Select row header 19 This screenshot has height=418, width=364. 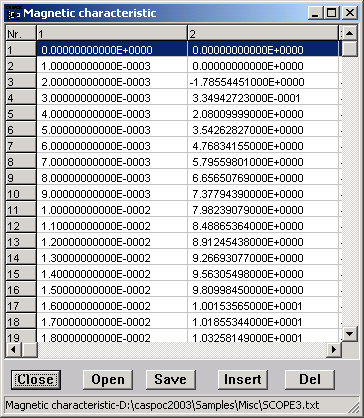pyautogui.click(x=21, y=336)
